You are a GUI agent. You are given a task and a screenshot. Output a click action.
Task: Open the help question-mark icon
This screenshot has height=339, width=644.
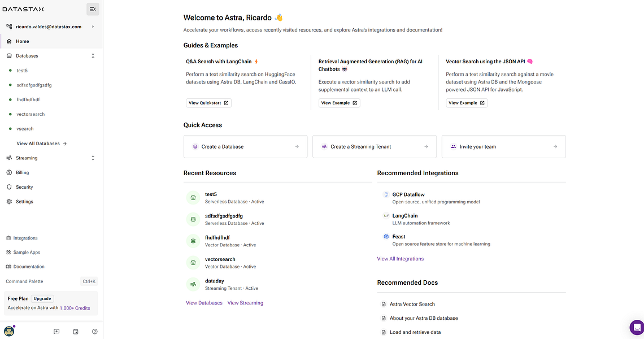94,332
